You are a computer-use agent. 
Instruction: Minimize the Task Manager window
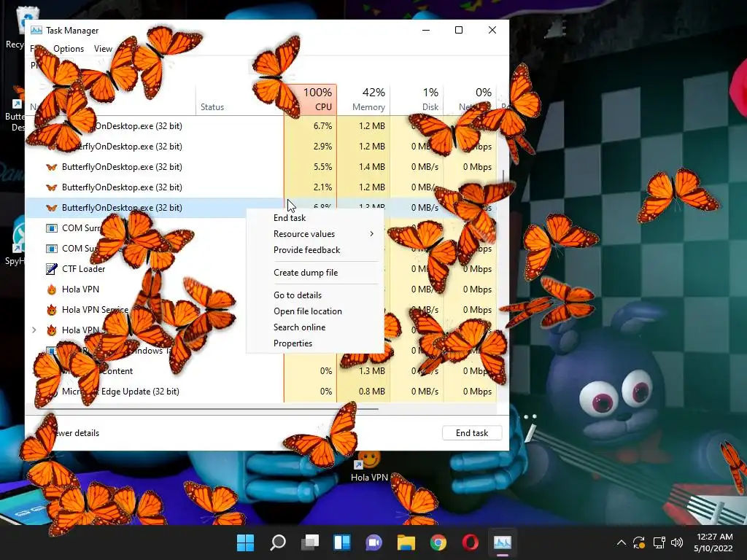tap(426, 30)
